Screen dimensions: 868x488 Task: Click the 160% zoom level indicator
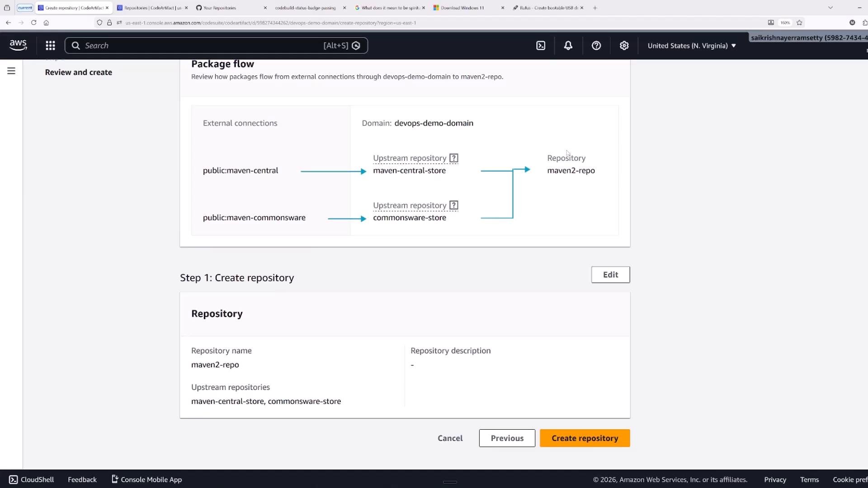click(785, 23)
